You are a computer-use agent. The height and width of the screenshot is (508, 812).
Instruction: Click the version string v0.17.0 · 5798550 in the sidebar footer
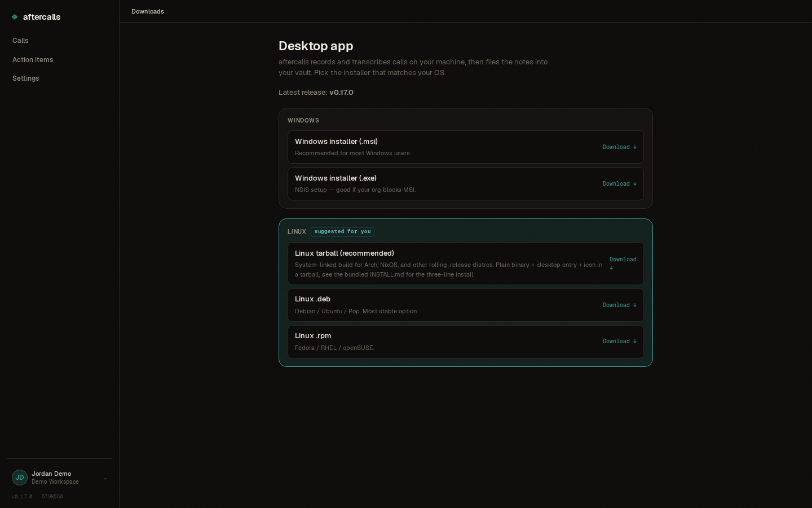[x=37, y=497]
